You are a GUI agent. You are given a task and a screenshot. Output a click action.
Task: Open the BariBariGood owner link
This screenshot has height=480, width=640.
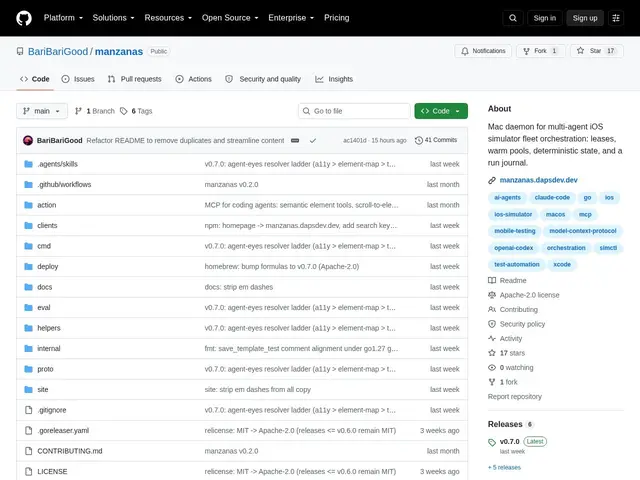58,51
